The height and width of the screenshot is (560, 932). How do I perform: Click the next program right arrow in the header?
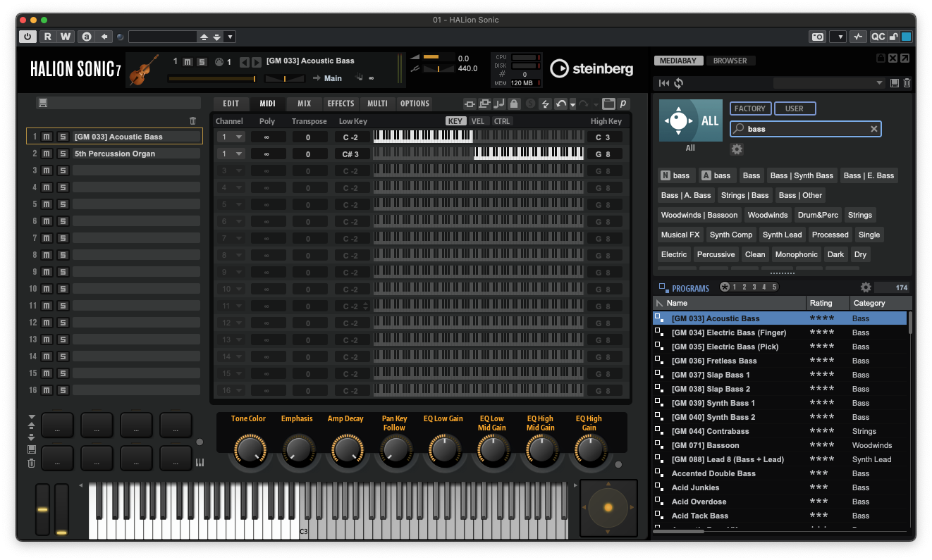coord(257,62)
